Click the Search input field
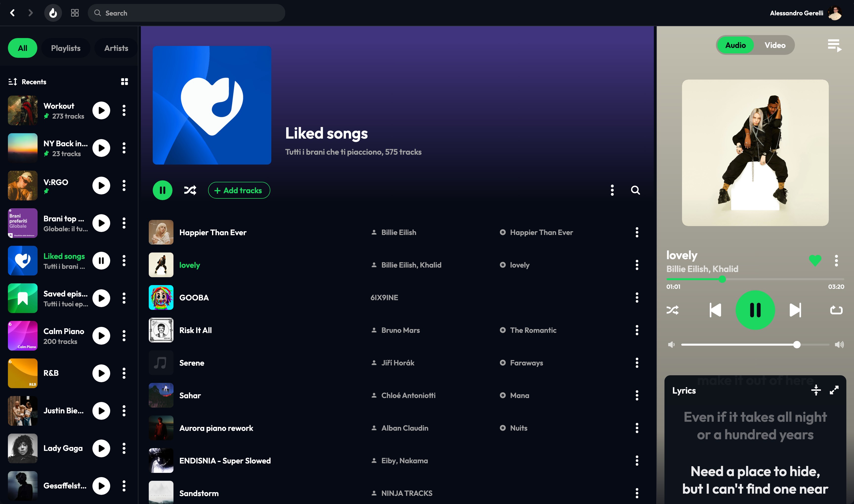Image resolution: width=854 pixels, height=504 pixels. [x=186, y=13]
